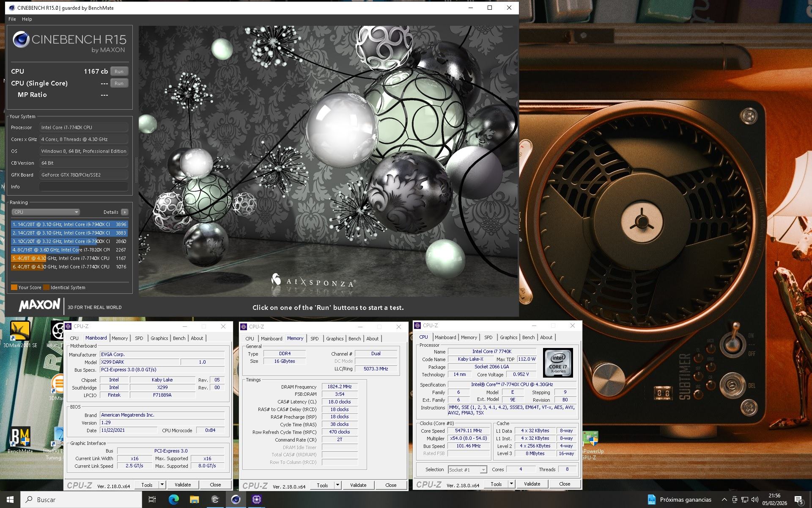The width and height of the screenshot is (812, 508).
Task: Click CPU-Z taskbar icon
Action: tap(256, 500)
